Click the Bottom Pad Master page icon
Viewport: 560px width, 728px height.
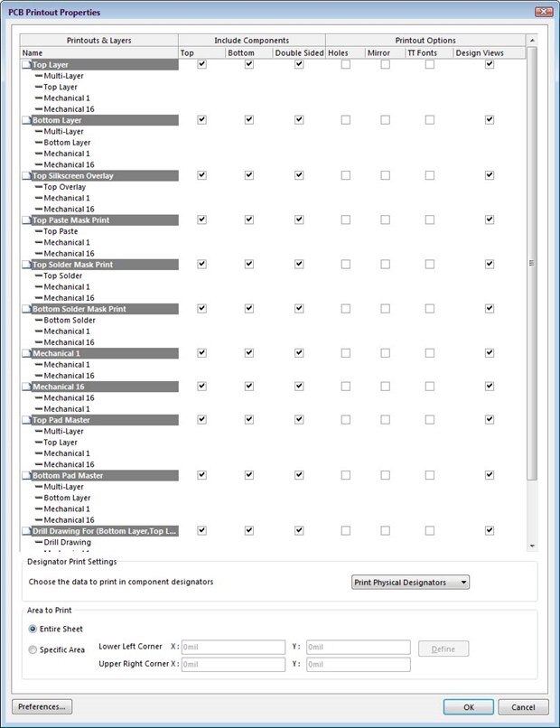[26, 476]
